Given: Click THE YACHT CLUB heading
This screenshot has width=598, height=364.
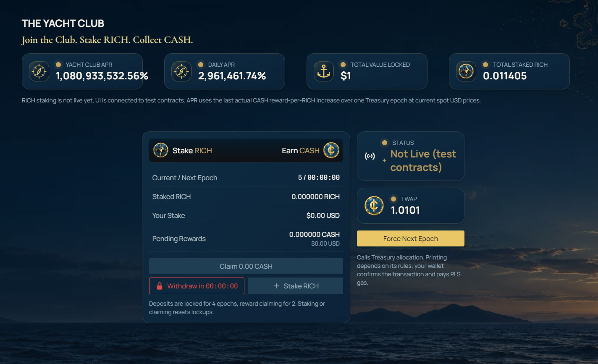Looking at the screenshot, I should [63, 24].
